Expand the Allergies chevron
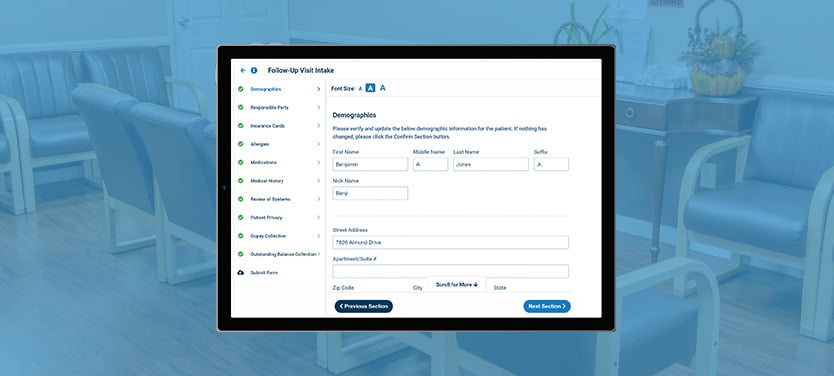 (x=319, y=144)
